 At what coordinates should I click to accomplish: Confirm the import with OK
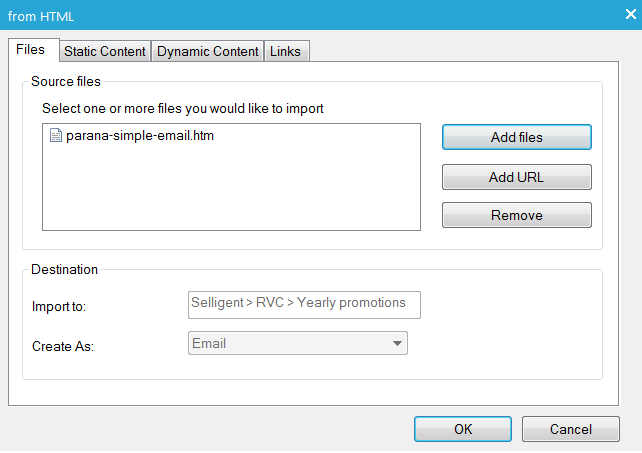pyautogui.click(x=462, y=429)
